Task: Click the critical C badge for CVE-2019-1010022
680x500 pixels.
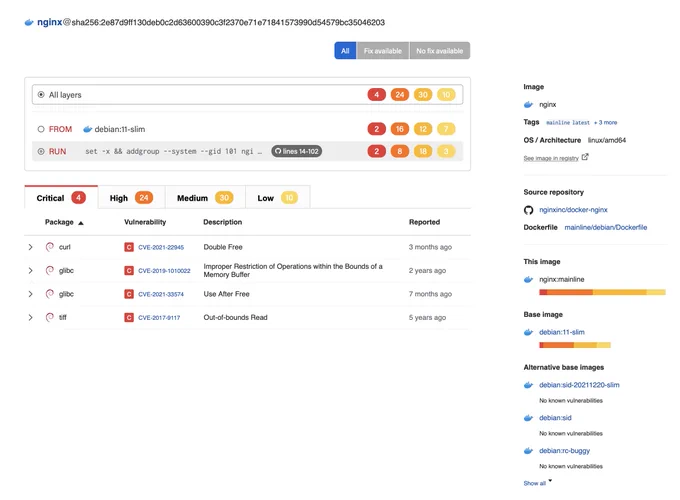Action: pyautogui.click(x=129, y=271)
